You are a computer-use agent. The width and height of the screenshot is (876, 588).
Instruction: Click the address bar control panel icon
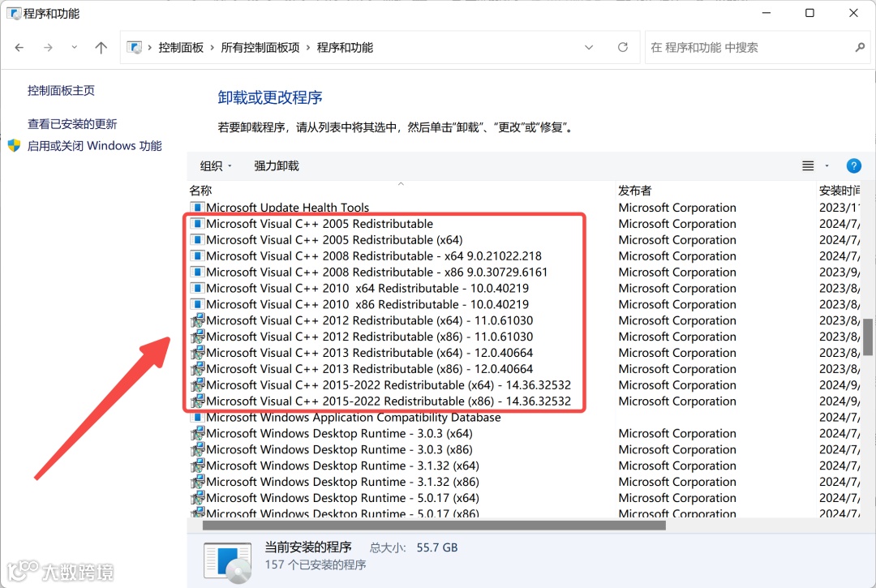coord(134,48)
